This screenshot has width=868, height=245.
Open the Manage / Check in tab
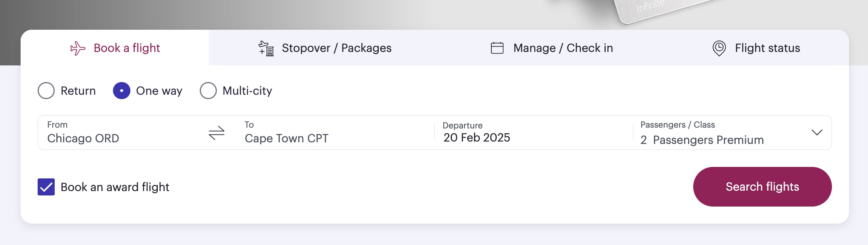click(x=563, y=48)
